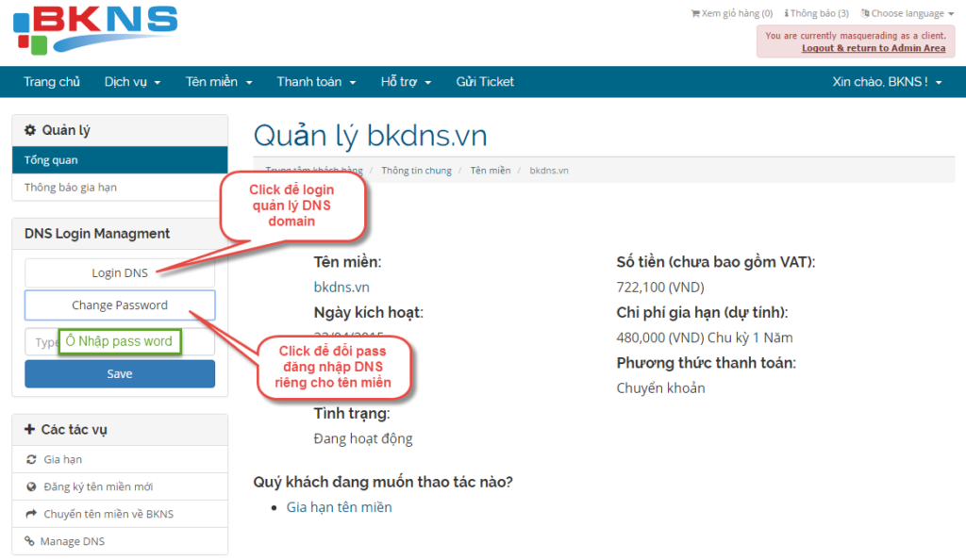This screenshot has height=560, width=966.
Task: Click the globe icon for Đăng ký tên miền mới
Action: pyautogui.click(x=30, y=487)
